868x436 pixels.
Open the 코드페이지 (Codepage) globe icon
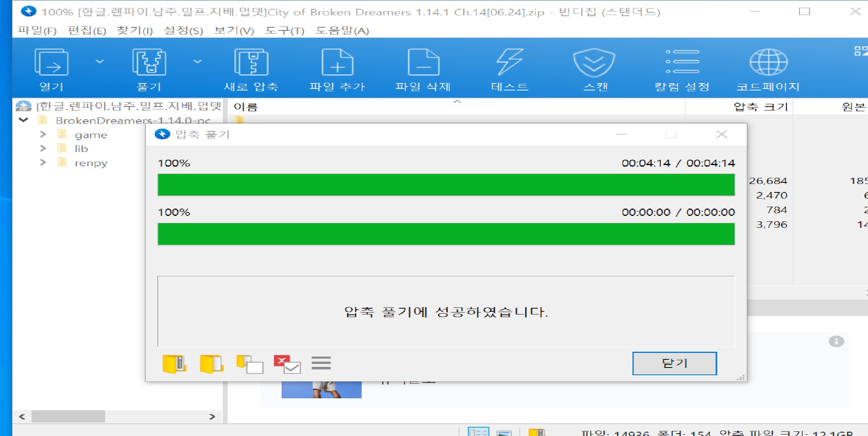point(768,62)
